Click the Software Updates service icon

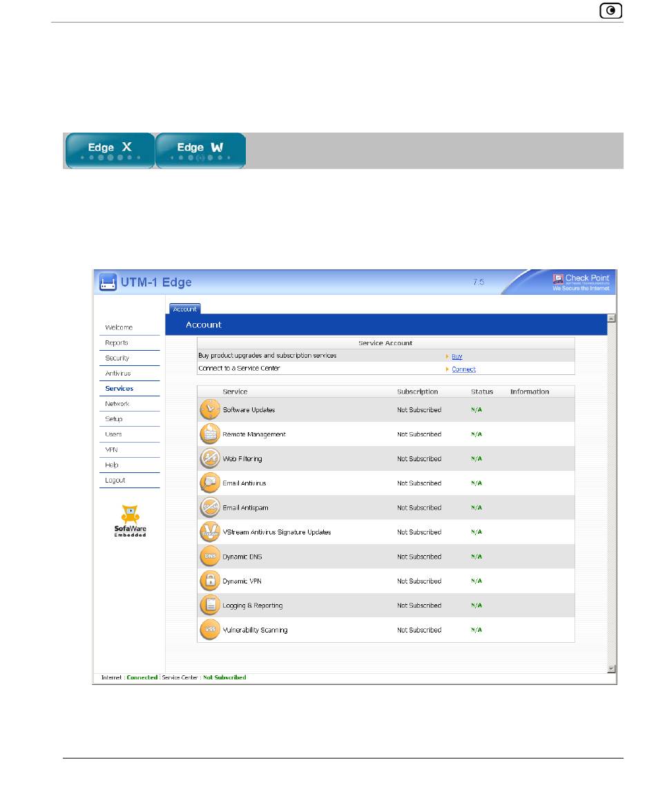click(x=210, y=409)
